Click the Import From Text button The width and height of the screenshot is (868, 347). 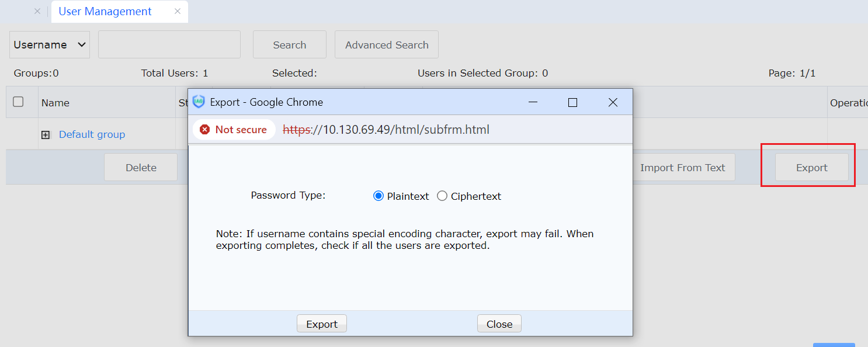pyautogui.click(x=682, y=168)
